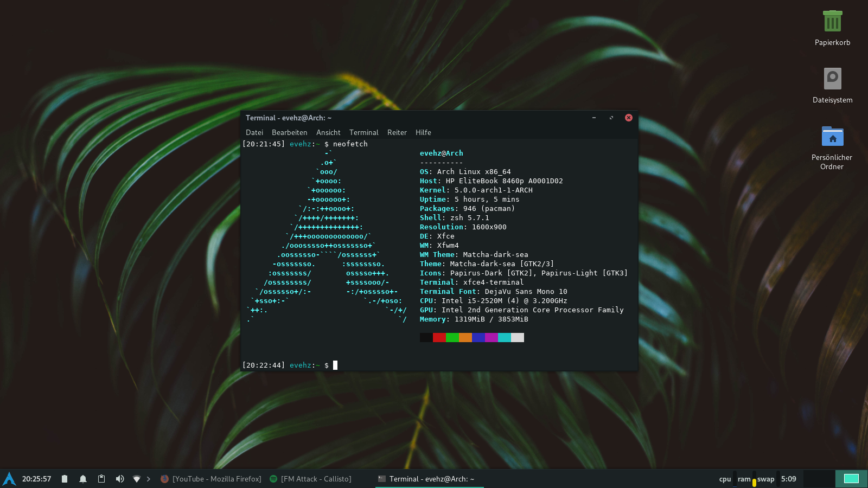The image size is (868, 488).
Task: Click the terminal icon in the taskbar
Action: [x=382, y=479]
